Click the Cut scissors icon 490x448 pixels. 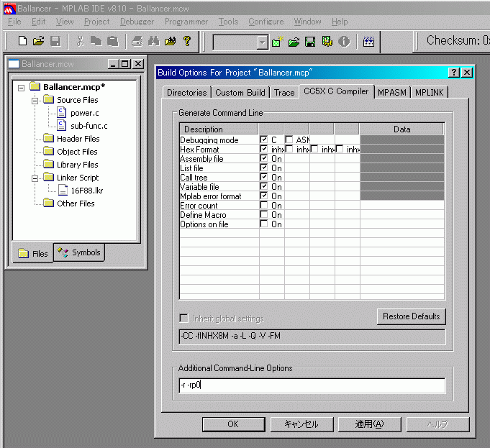(x=81, y=41)
